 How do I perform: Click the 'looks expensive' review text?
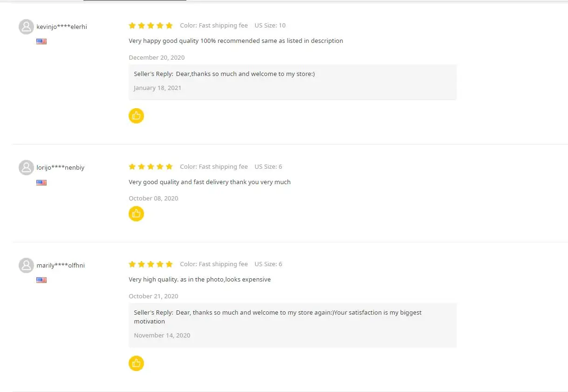pyautogui.click(x=199, y=280)
